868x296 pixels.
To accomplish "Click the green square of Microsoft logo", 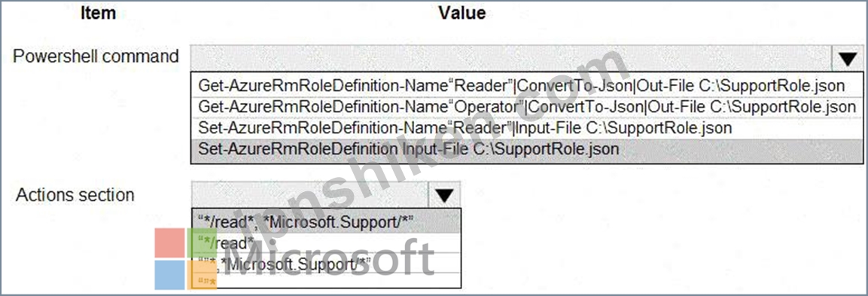I will click(x=202, y=243).
